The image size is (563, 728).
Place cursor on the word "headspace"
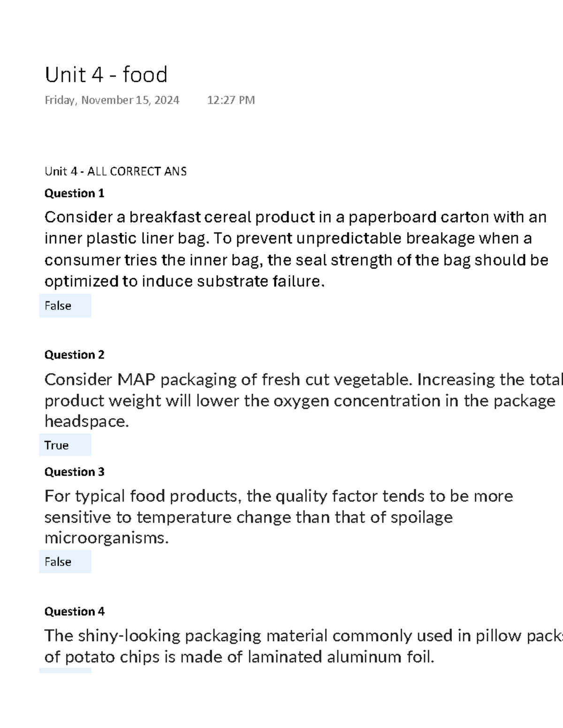[85, 422]
